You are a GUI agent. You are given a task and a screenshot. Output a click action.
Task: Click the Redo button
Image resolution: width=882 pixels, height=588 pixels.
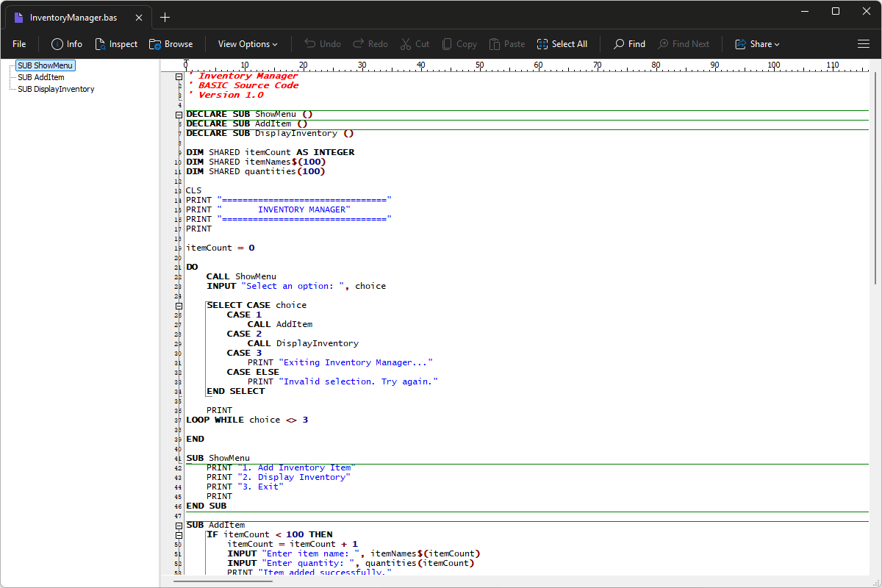370,44
